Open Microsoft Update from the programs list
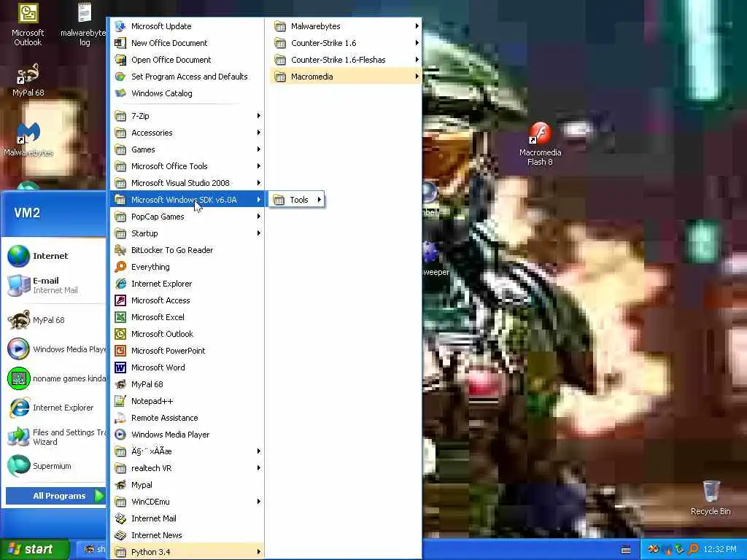The height and width of the screenshot is (560, 747). (x=187, y=26)
